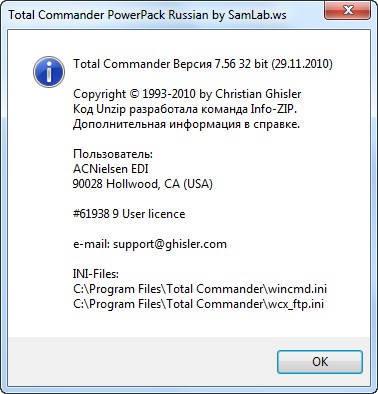Click the ACNielsen EDI user name

pyautogui.click(x=111, y=169)
